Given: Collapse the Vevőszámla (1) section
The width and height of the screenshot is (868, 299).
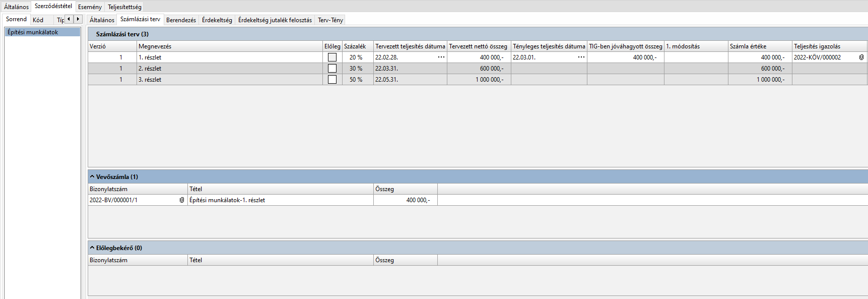Looking at the screenshot, I should 92,177.
